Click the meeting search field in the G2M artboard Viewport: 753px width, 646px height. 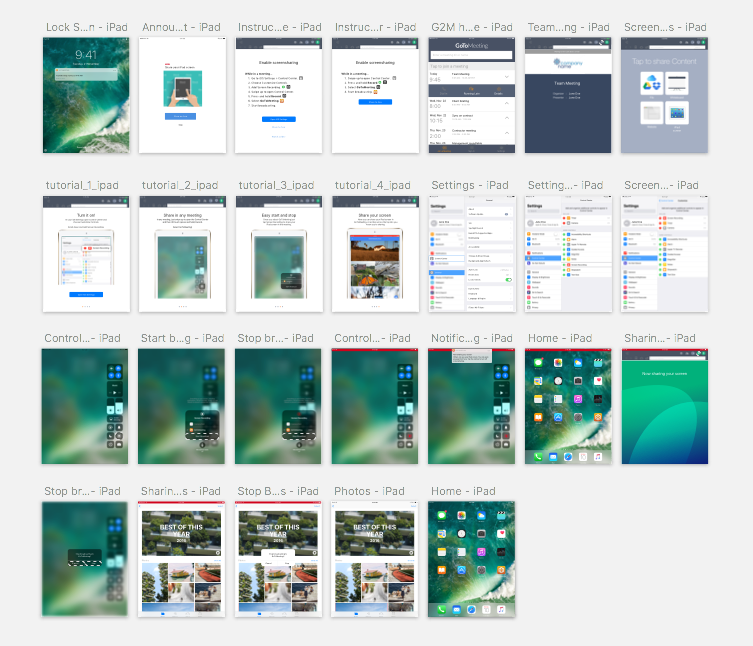472,55
